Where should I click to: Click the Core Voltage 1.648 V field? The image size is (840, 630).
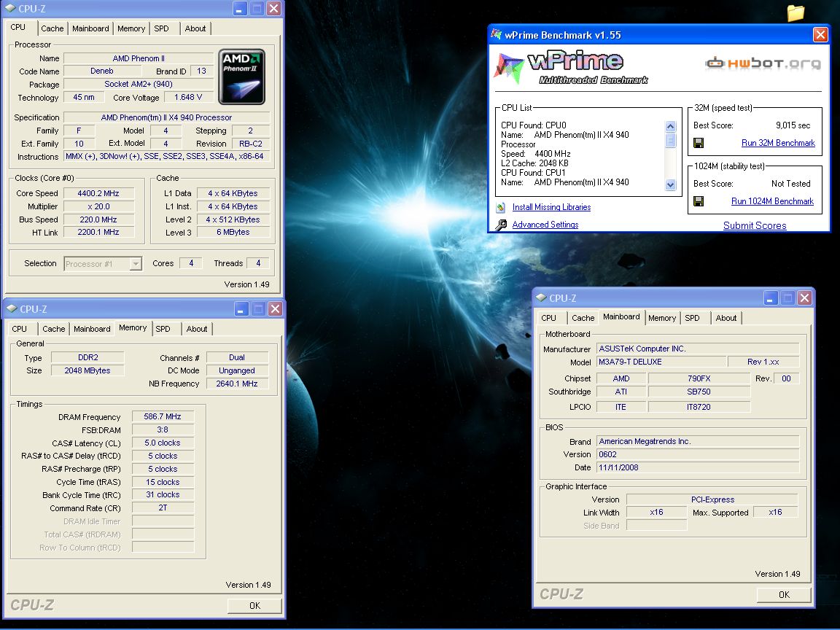click(x=188, y=98)
